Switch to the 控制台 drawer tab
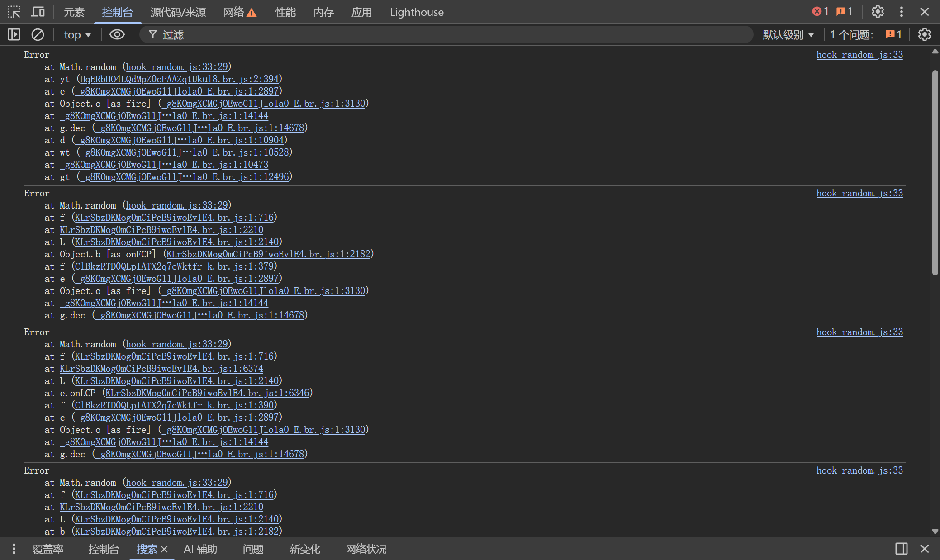The width and height of the screenshot is (940, 560). pos(104,549)
